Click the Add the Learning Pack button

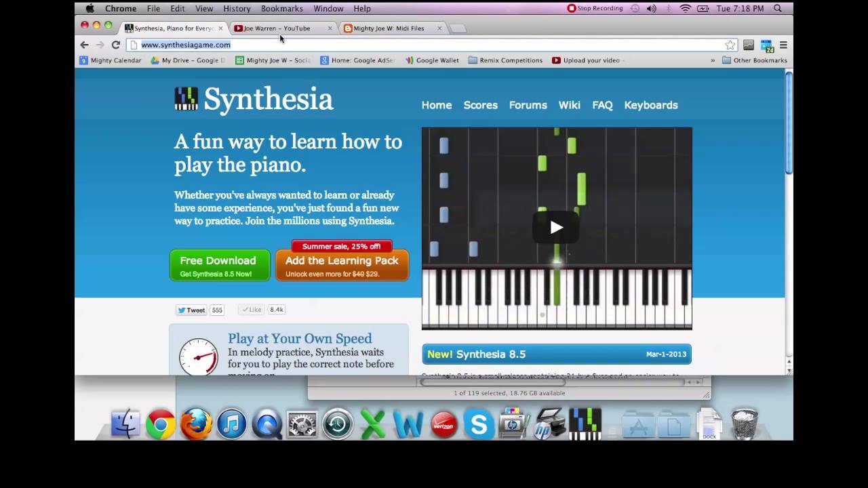pos(342,266)
